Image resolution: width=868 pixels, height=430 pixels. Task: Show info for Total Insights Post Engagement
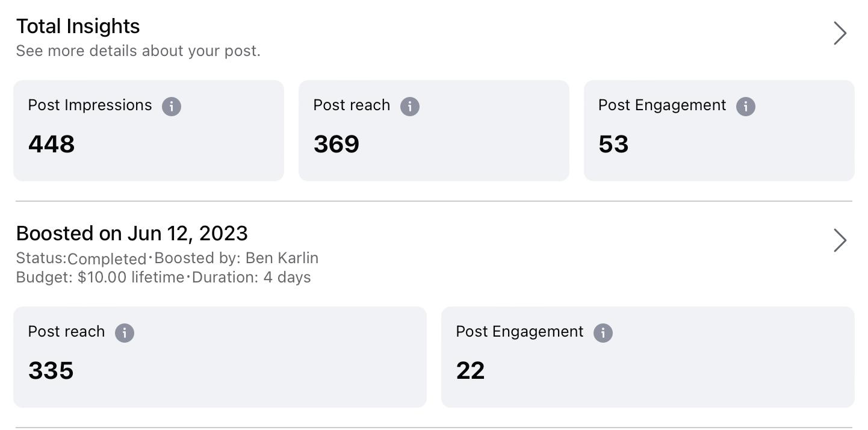tap(745, 107)
